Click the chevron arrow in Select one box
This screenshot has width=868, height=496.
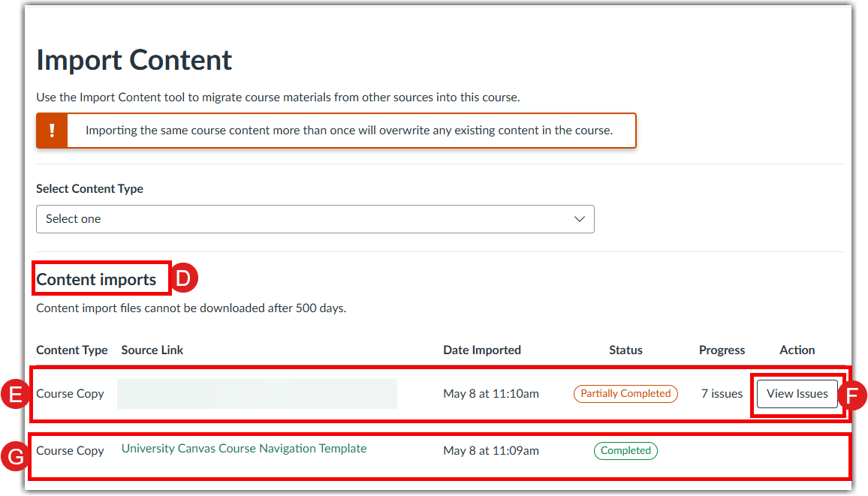click(x=579, y=219)
